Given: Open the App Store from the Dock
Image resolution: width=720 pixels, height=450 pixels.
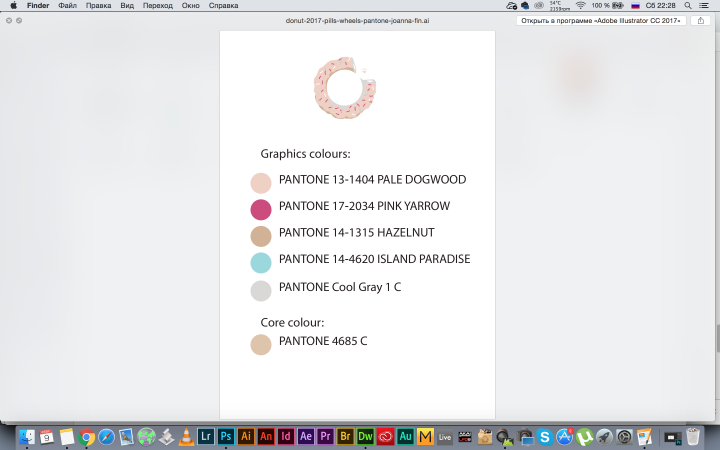Looking at the screenshot, I should pos(564,437).
